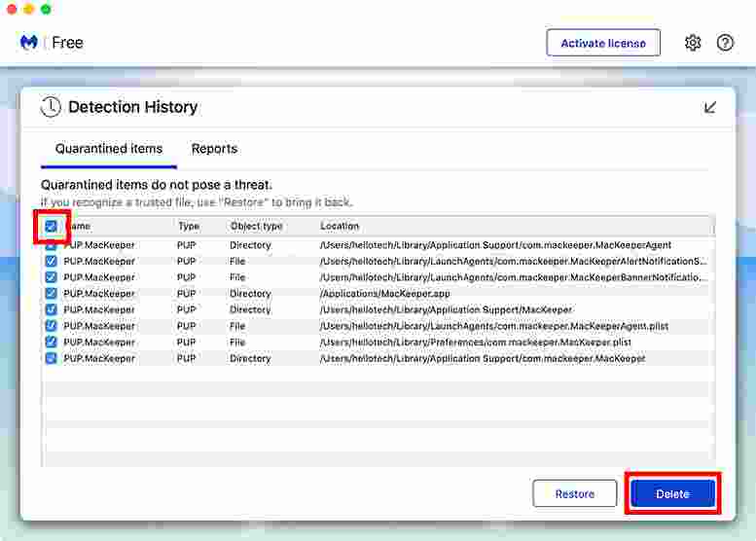Click the Activate license button
Screen dimensions: 756x541
click(603, 43)
